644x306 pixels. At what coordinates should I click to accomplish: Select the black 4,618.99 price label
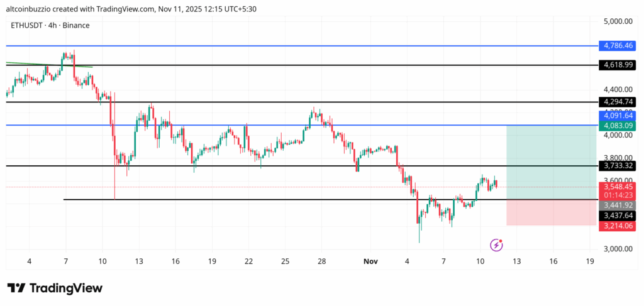[617, 65]
